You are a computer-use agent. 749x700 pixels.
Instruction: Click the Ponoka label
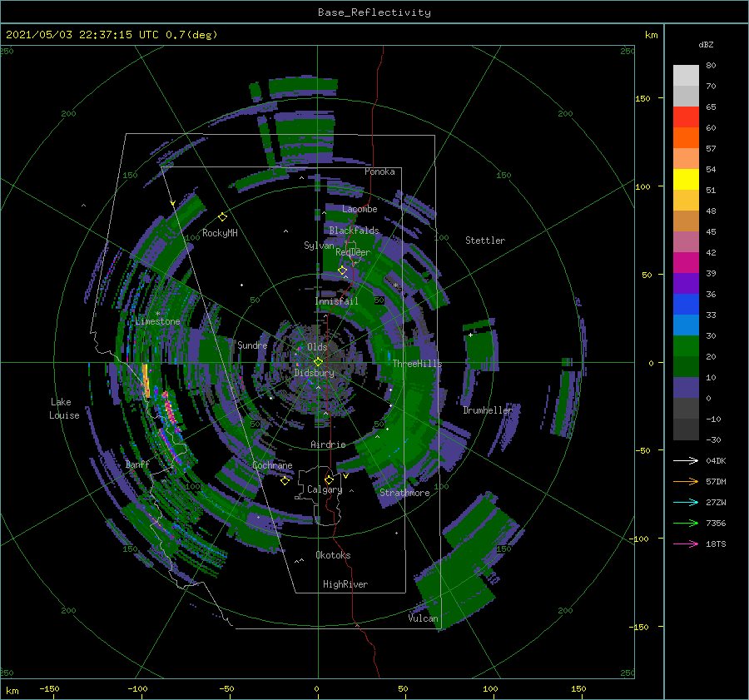(x=379, y=171)
